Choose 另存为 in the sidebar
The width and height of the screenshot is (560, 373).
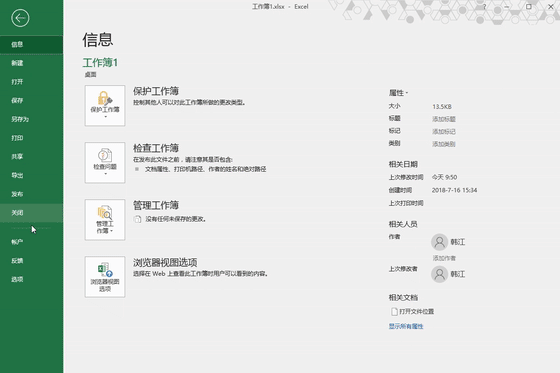[x=31, y=119]
